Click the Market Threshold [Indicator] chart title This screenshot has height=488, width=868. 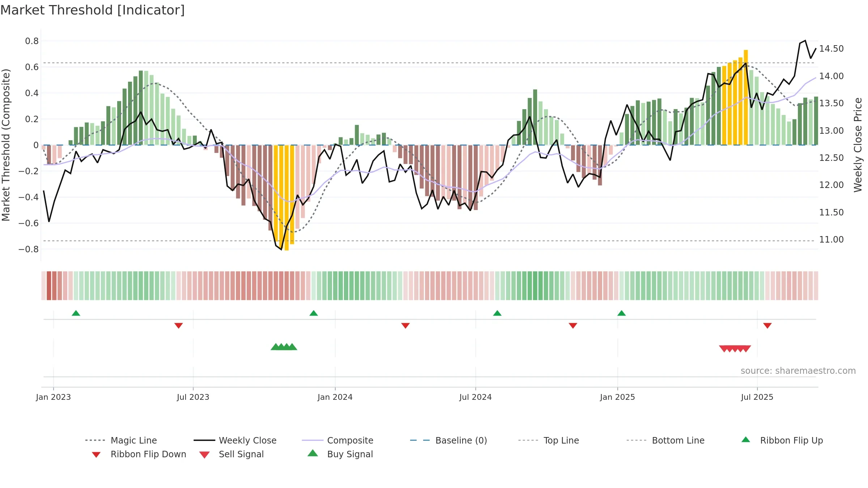point(93,10)
